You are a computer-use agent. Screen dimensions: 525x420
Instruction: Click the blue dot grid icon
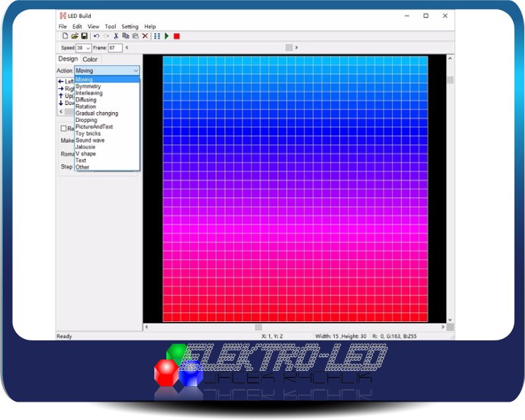(156, 36)
